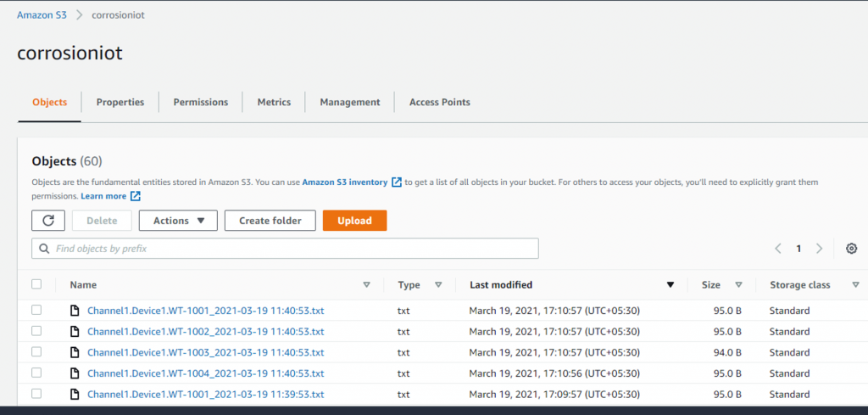Image resolution: width=868 pixels, height=415 pixels.
Task: Click the file icon for WT-1001 11:40:53
Action: (75, 311)
